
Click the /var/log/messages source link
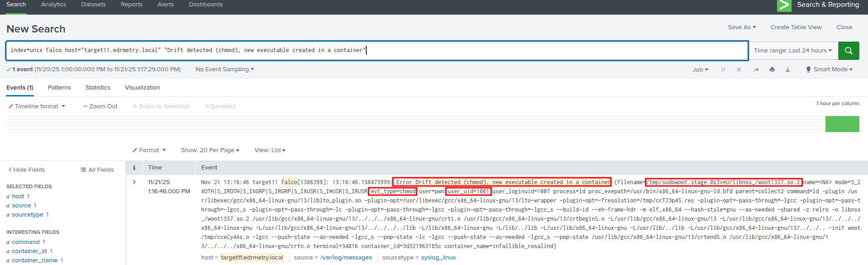tap(346, 258)
